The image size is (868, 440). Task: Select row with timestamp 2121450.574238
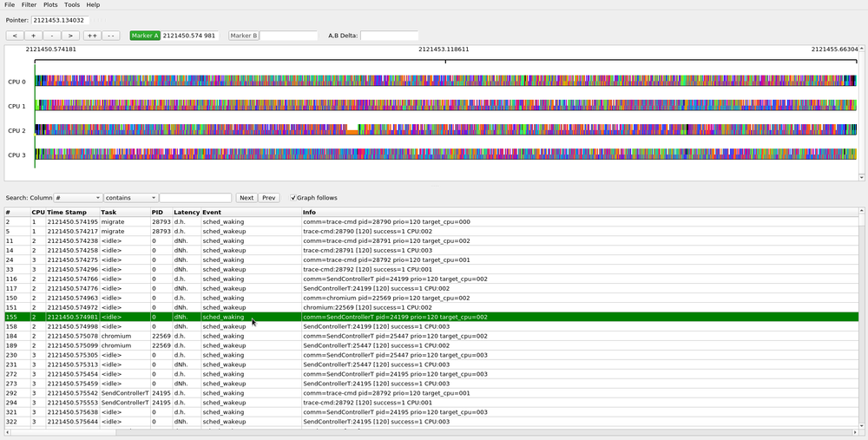click(x=431, y=240)
